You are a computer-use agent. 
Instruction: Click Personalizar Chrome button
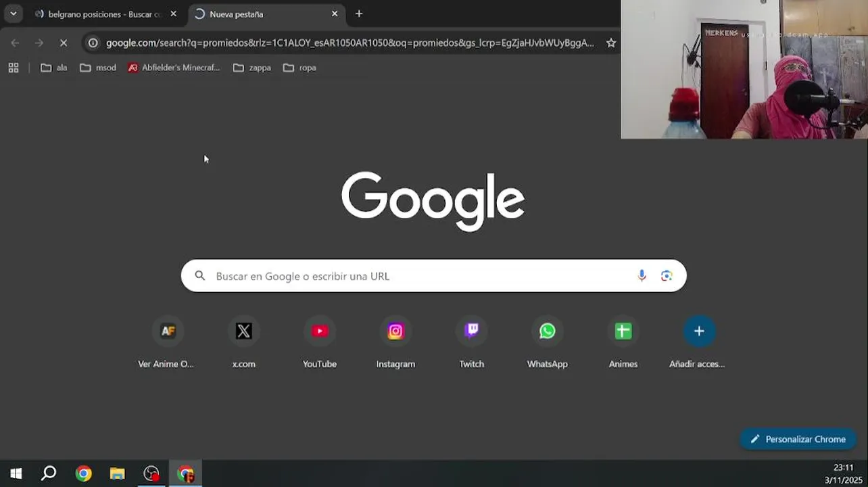click(798, 439)
